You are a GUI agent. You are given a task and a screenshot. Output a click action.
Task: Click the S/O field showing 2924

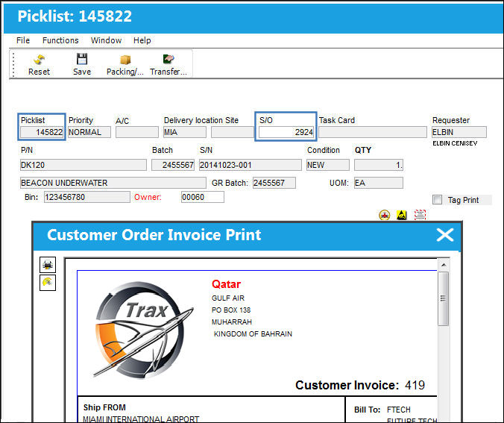tap(286, 132)
